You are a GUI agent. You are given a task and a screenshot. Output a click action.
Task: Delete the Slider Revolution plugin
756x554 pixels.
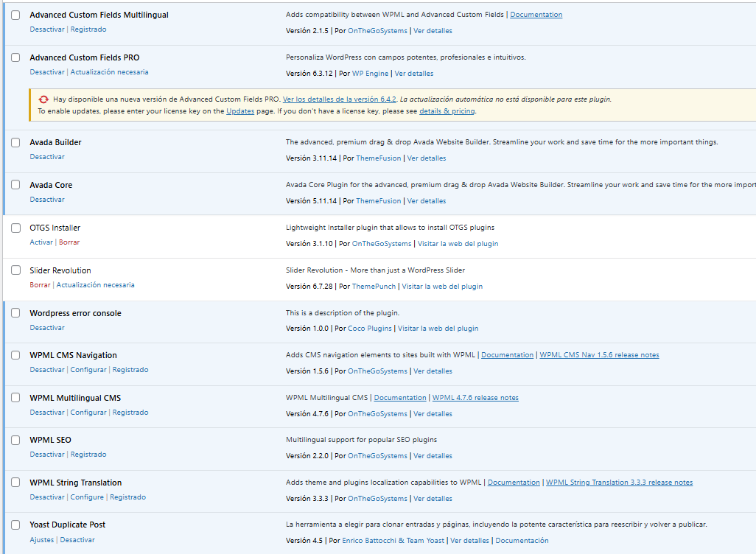40,285
